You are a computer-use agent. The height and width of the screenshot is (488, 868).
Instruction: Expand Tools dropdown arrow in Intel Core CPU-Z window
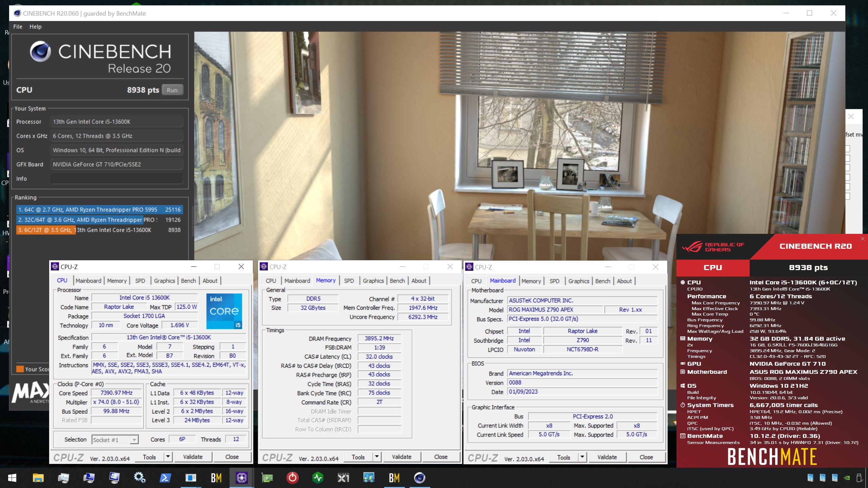(168, 457)
